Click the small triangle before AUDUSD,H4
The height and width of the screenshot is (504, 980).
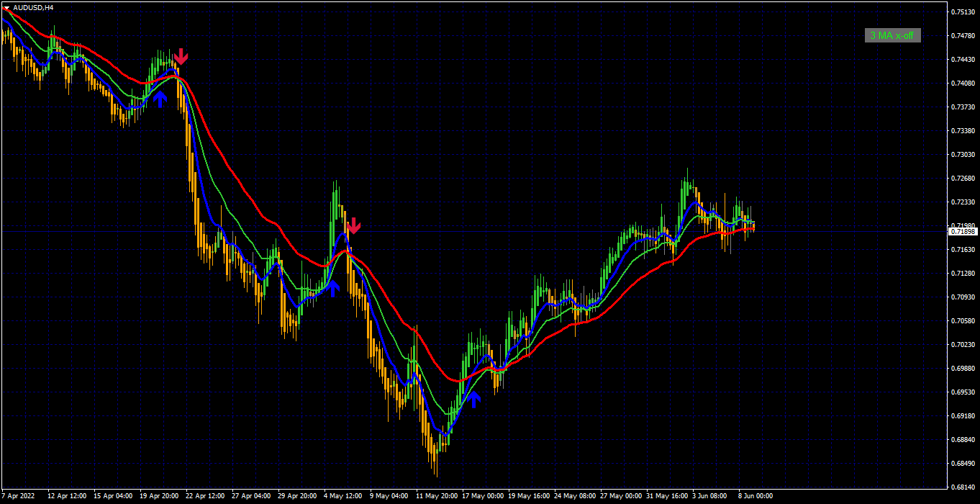6,7
